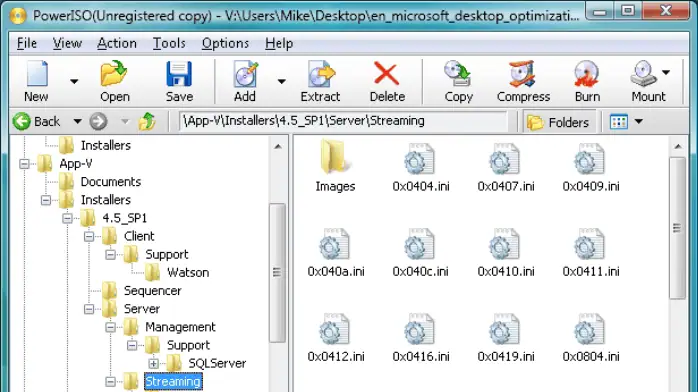
Task: Select the 0x0416.ini file
Action: tap(421, 337)
